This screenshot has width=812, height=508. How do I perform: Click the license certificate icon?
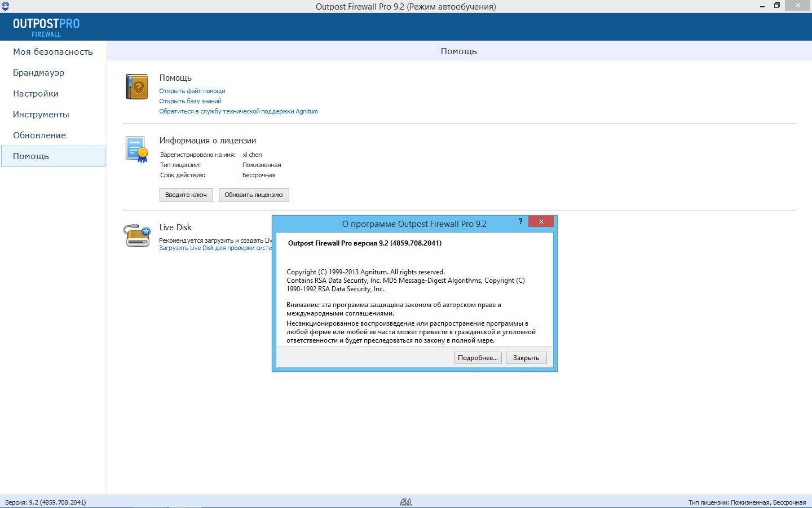(136, 150)
